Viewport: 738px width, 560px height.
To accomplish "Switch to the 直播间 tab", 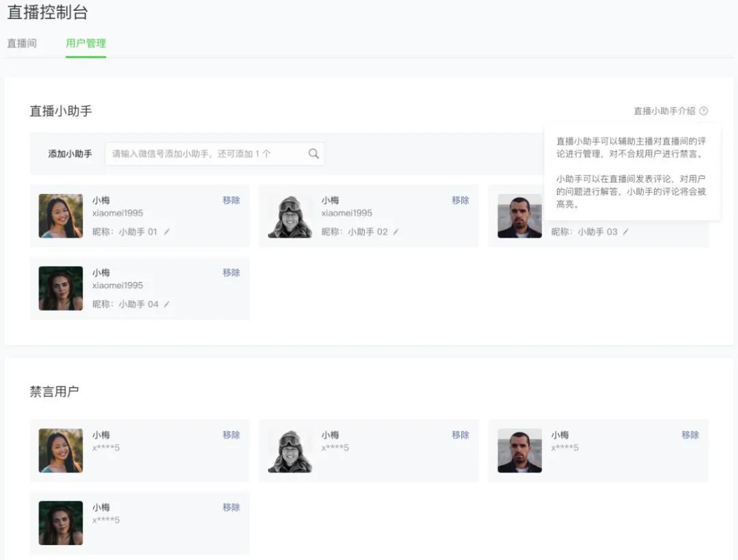I will 22,43.
